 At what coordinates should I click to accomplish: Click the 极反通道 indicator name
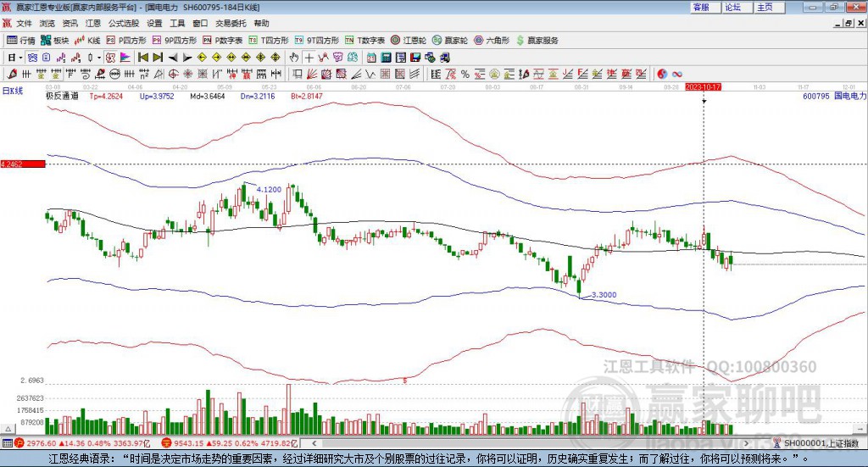coord(62,96)
